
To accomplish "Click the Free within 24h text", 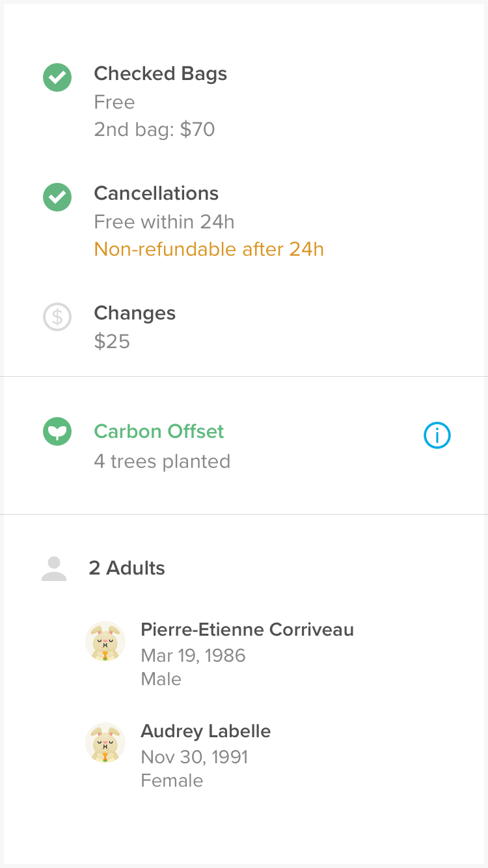I will pos(164,222).
